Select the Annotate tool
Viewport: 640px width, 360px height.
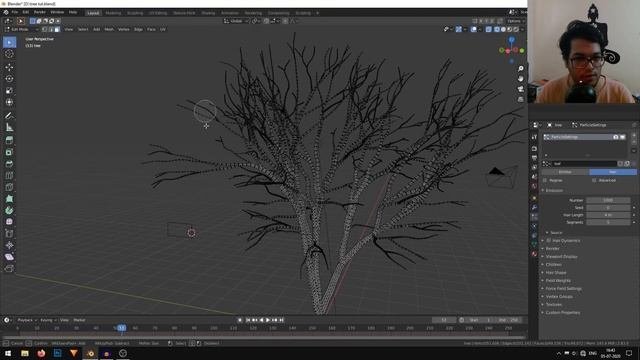(x=9, y=116)
